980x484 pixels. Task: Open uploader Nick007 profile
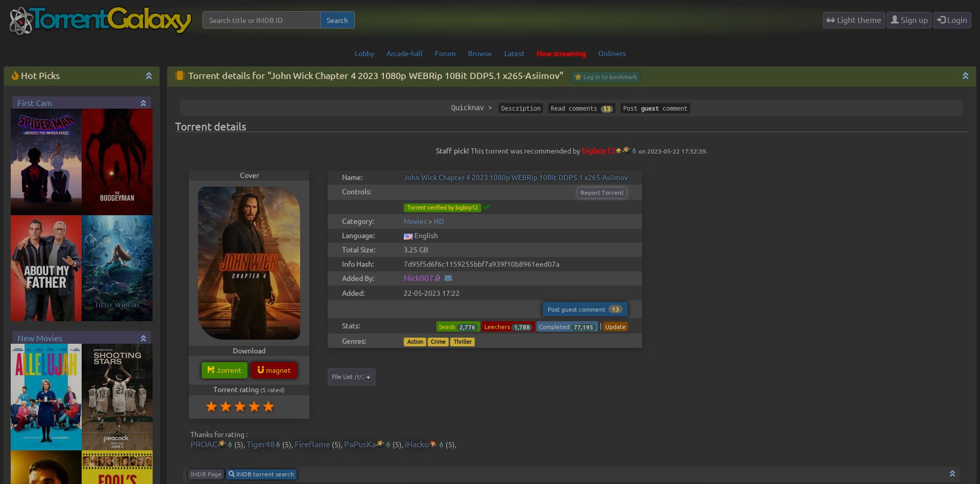click(418, 278)
